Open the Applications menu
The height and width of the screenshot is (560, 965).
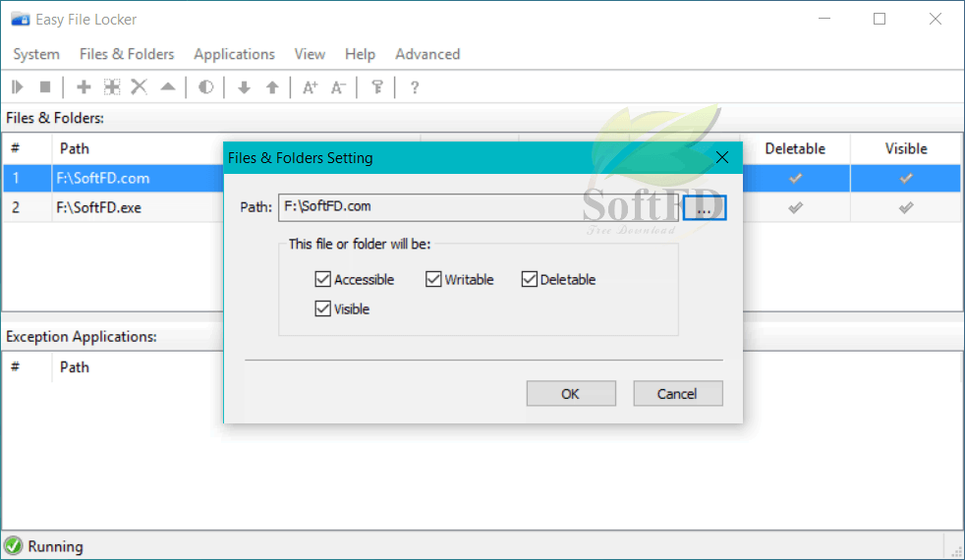click(235, 54)
